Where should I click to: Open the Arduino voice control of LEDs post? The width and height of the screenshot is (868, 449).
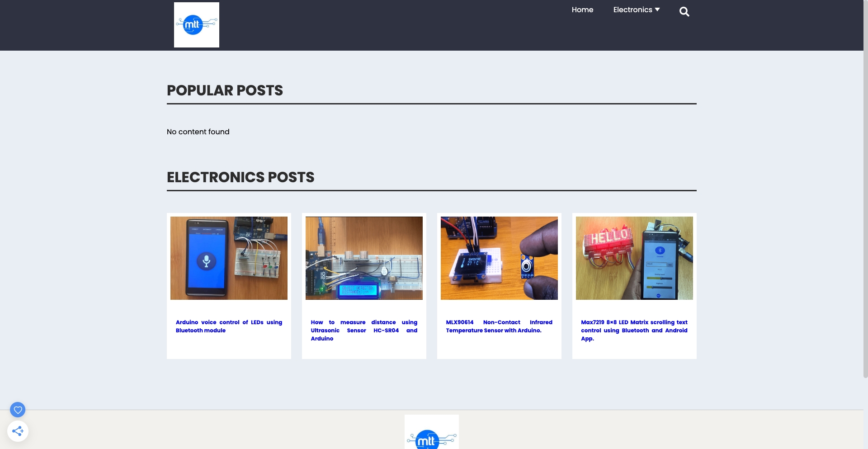(x=229, y=326)
